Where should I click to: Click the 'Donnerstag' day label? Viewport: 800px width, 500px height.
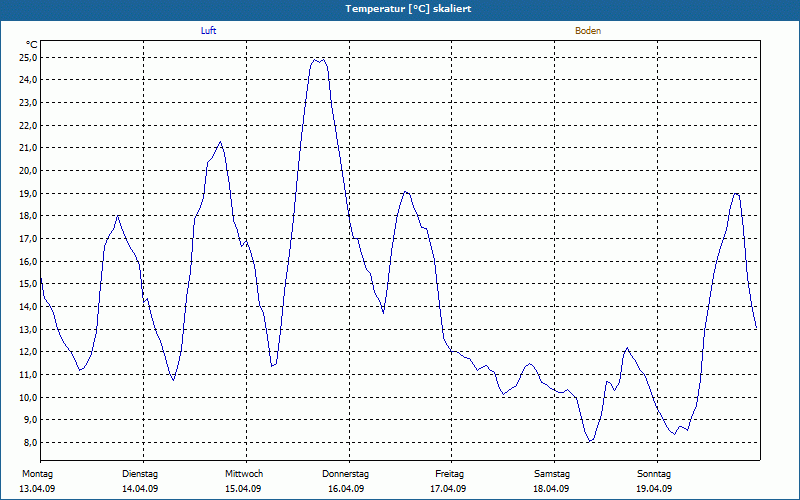click(x=345, y=474)
